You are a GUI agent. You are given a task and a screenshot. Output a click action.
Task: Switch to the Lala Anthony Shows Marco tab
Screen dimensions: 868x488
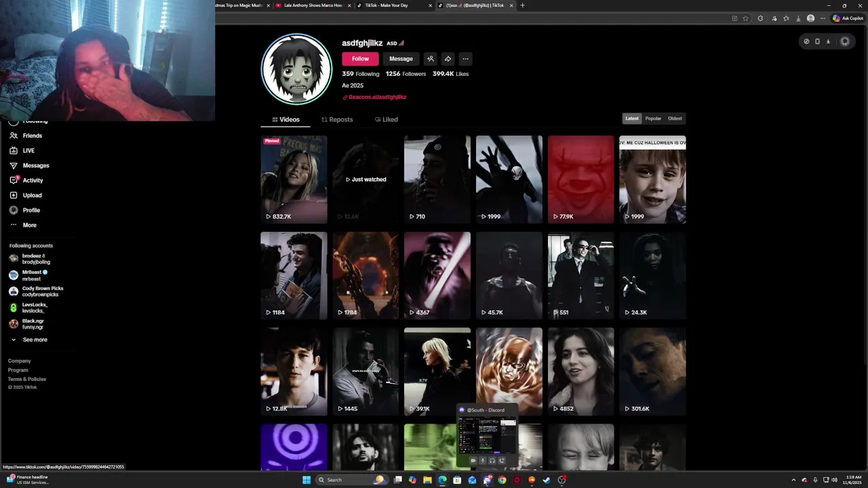(x=313, y=5)
